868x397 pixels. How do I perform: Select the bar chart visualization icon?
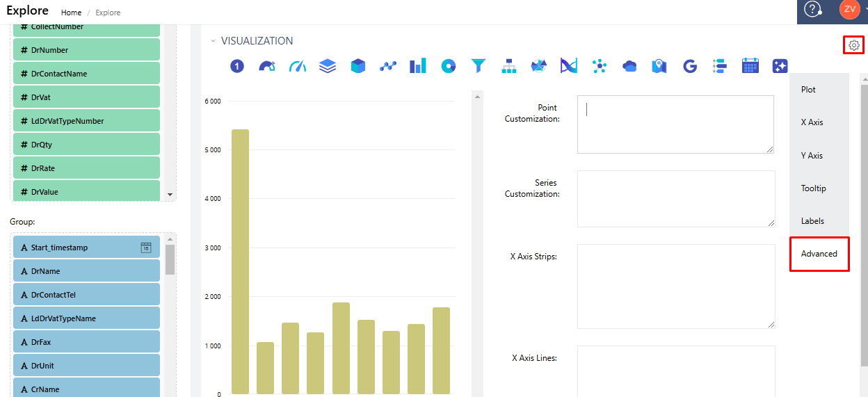[417, 66]
